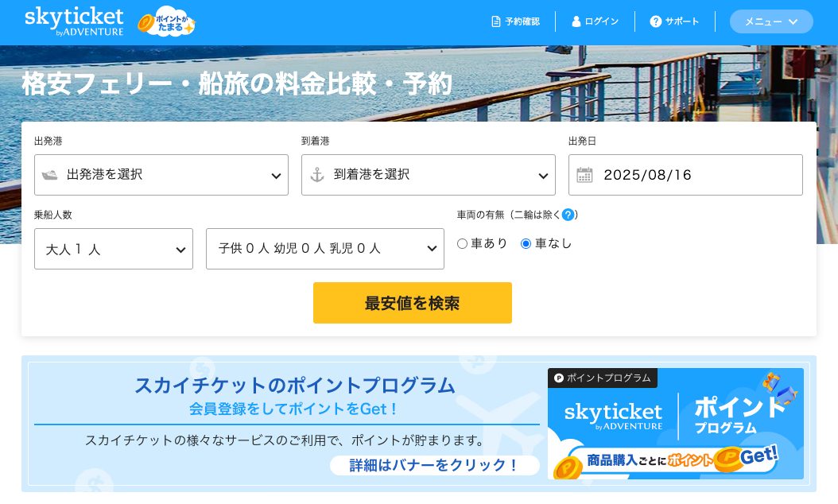The image size is (838, 504).
Task: Open the メニュー dropdown menu
Action: [x=770, y=21]
